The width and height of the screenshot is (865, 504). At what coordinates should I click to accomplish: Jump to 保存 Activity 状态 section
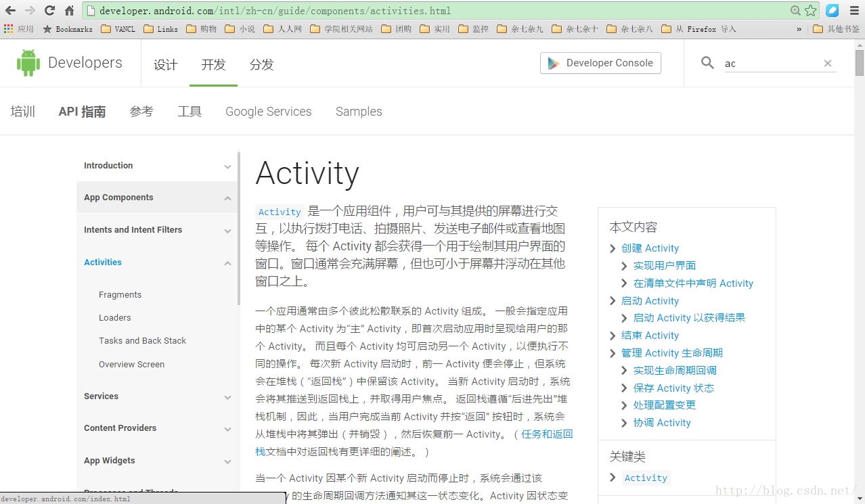(673, 388)
